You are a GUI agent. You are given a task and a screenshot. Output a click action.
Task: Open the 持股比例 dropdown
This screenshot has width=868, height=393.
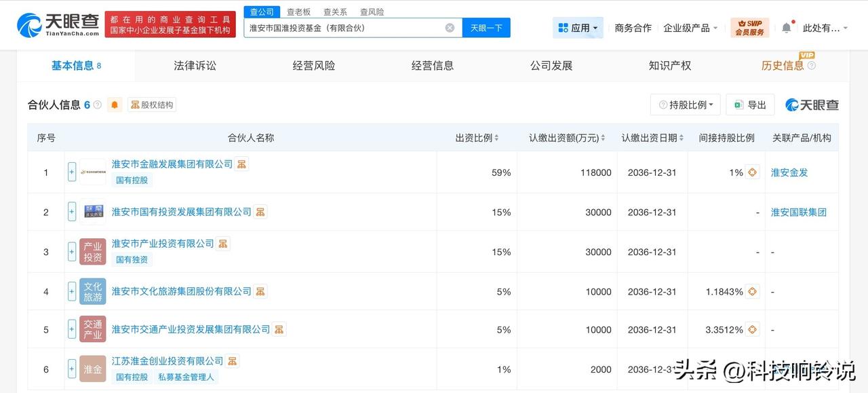(x=685, y=105)
